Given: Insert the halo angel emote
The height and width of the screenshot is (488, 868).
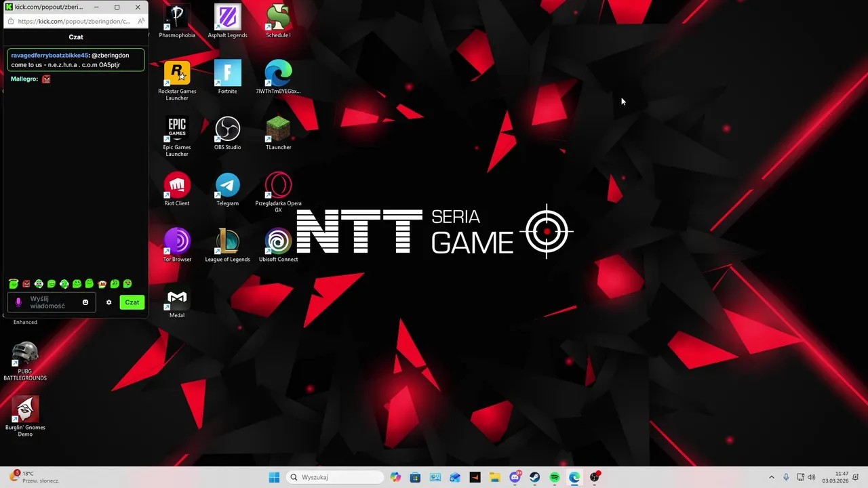Looking at the screenshot, I should click(x=14, y=284).
